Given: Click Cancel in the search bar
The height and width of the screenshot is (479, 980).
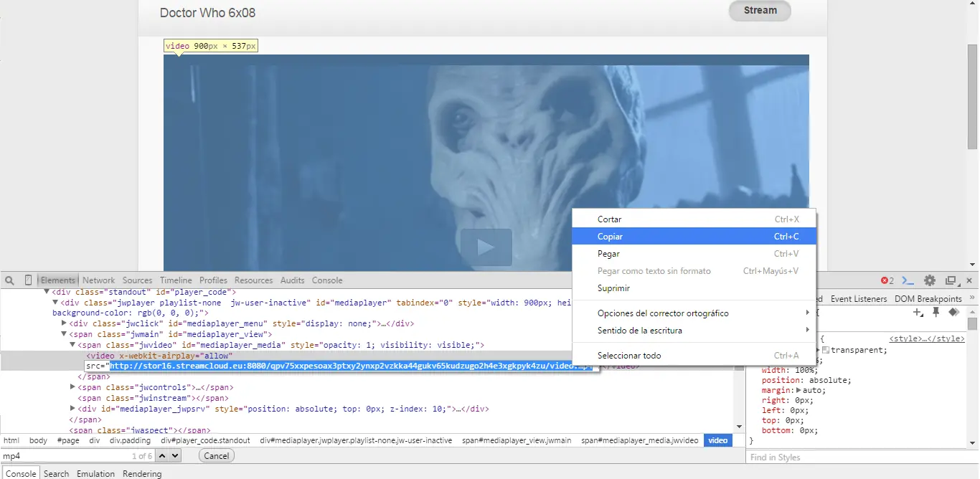Looking at the screenshot, I should [216, 455].
